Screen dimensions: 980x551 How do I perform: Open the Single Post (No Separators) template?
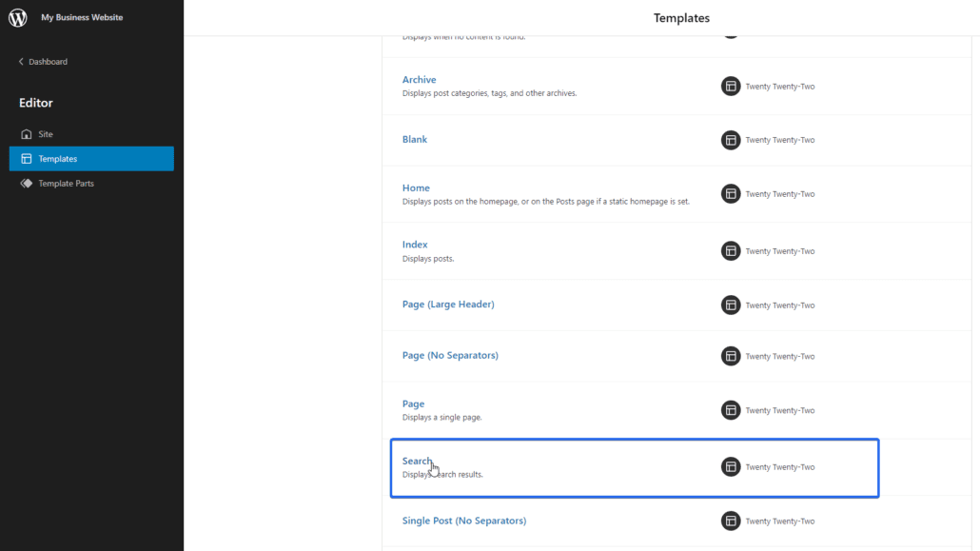click(x=463, y=521)
